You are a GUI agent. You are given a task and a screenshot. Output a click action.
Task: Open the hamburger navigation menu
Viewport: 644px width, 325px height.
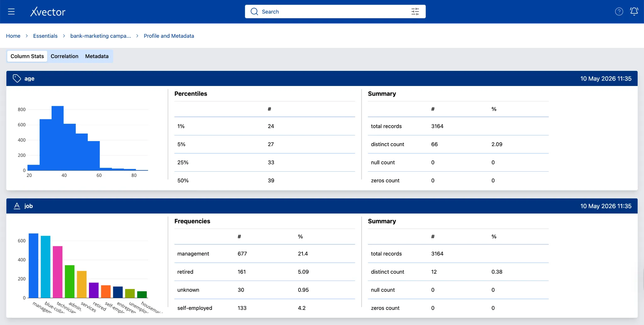[11, 12]
